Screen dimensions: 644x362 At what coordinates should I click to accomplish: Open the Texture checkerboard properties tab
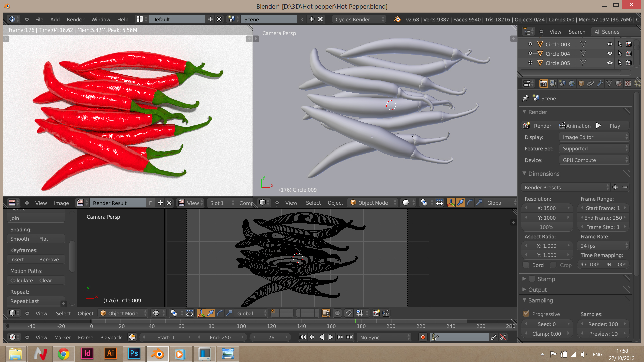tap(628, 83)
